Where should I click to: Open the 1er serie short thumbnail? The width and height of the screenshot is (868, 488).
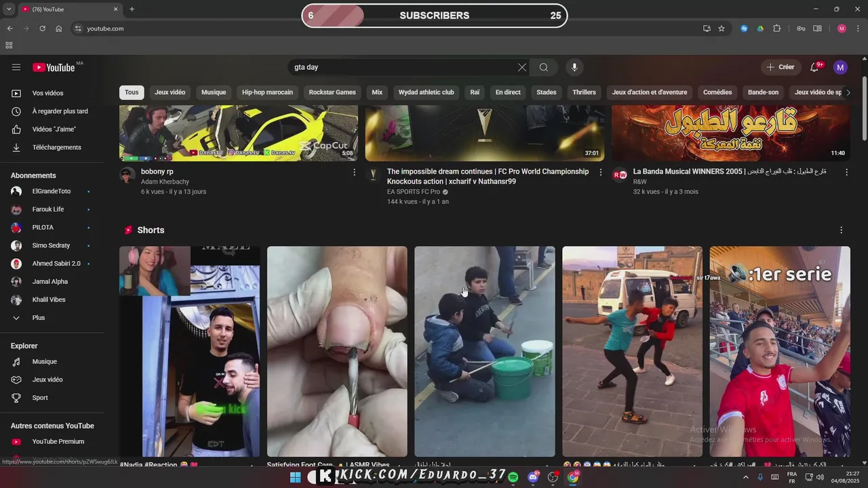point(780,351)
